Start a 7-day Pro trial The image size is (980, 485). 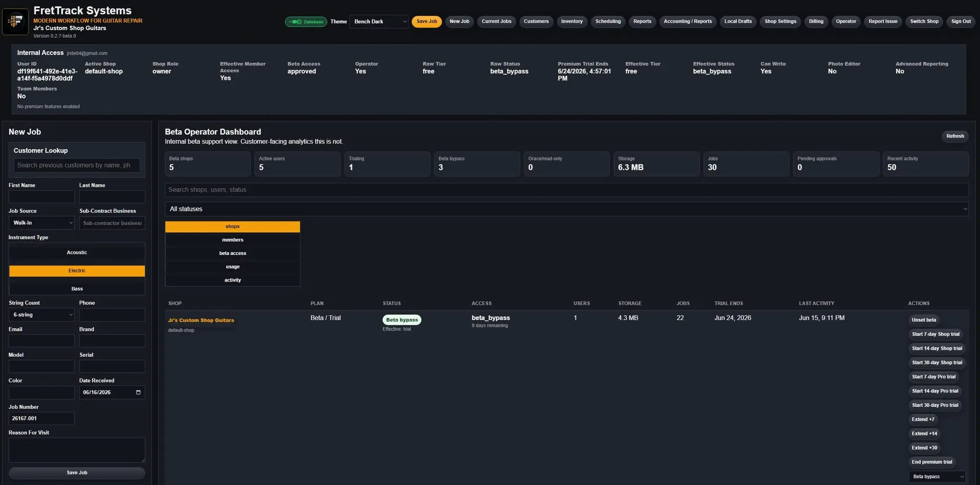[934, 377]
